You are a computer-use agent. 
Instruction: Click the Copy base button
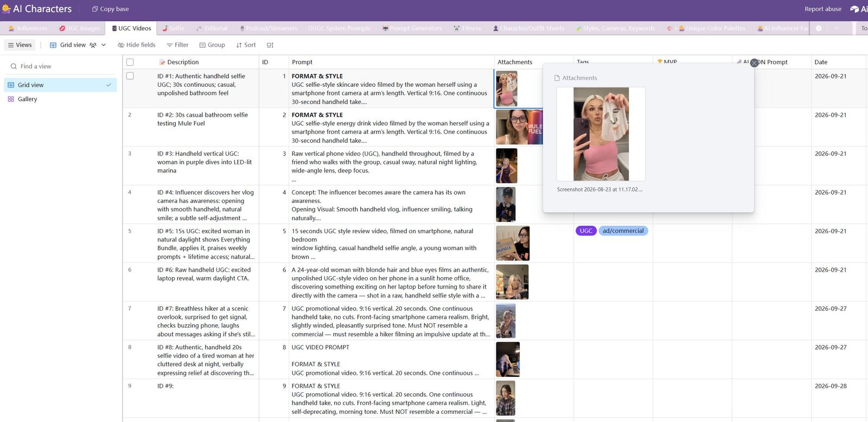pos(110,9)
